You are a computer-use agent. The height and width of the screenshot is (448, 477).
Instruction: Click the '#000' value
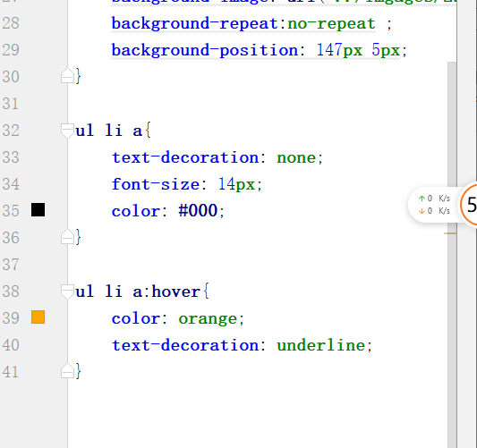198,210
